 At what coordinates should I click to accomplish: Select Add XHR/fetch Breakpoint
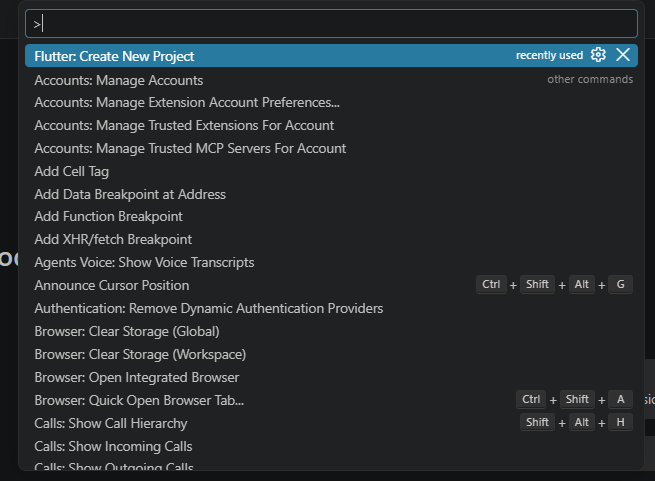[331, 239]
